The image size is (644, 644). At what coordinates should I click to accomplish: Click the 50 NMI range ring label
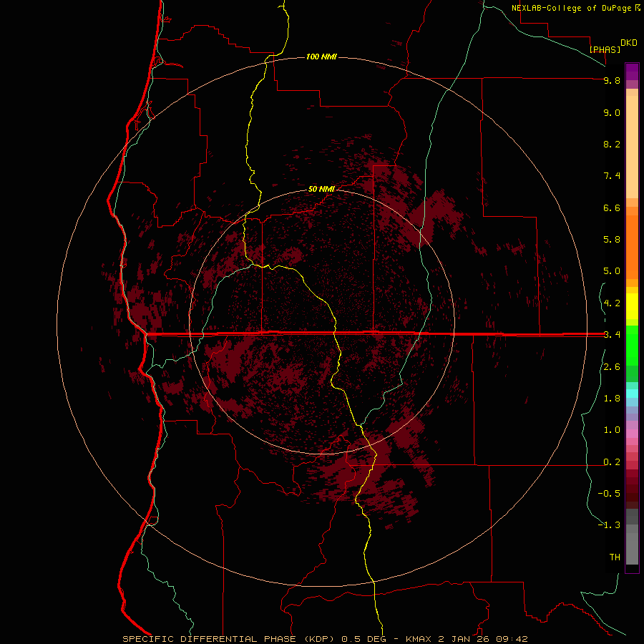pos(321,189)
